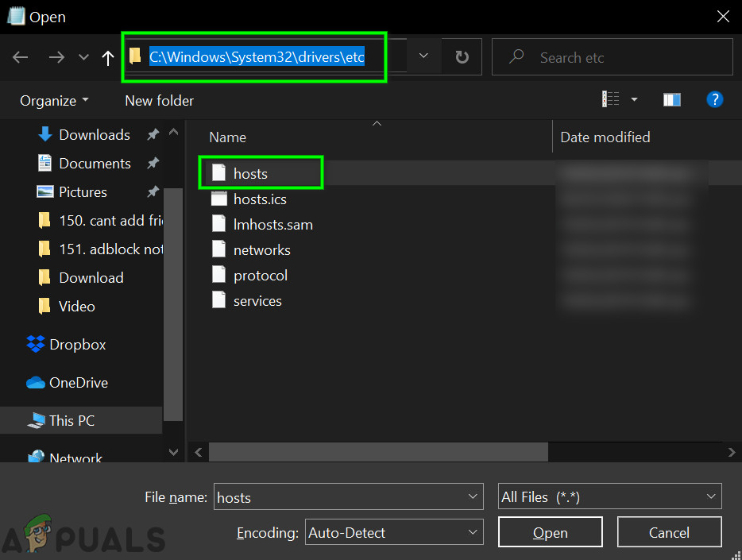Expand the All Files file type dropdown
The image size is (742, 560).
[x=609, y=496]
